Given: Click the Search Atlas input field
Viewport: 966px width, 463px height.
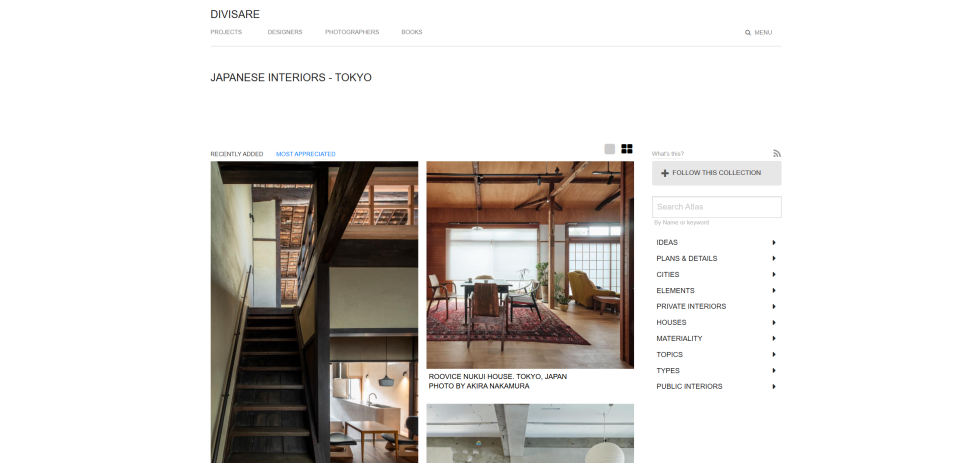Looking at the screenshot, I should (716, 207).
